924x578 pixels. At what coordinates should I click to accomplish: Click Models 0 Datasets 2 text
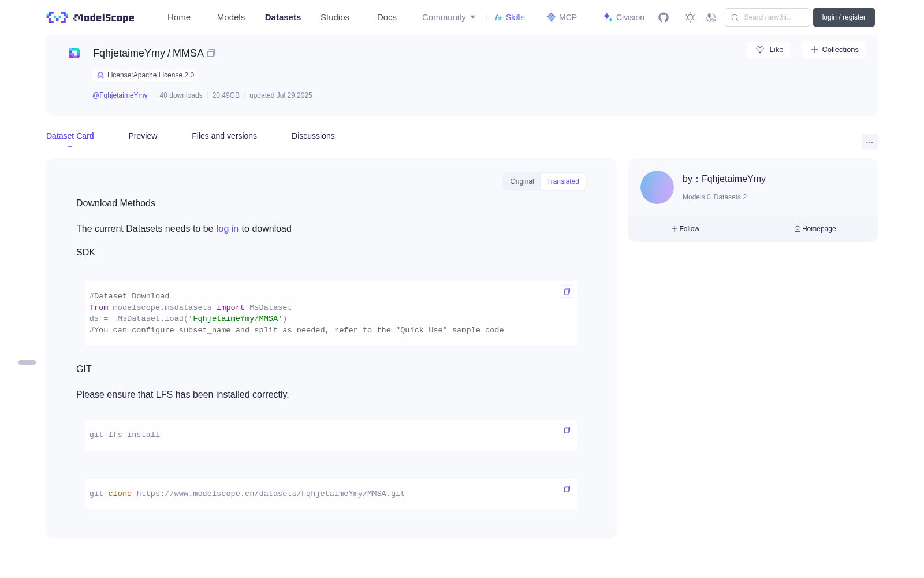[x=714, y=197]
